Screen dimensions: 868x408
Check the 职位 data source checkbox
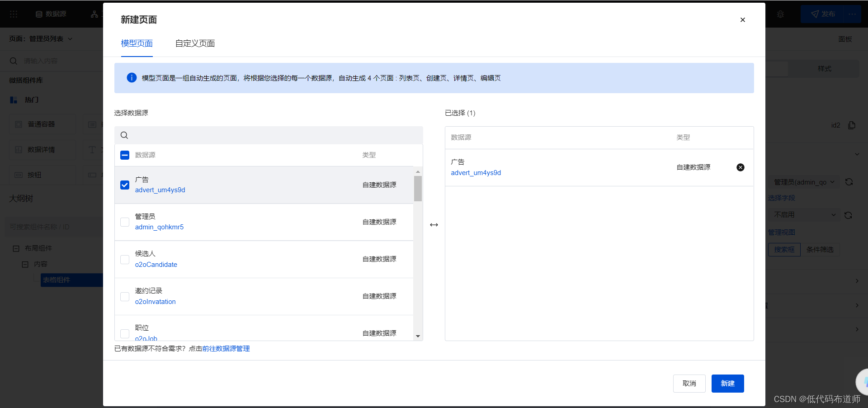[125, 333]
